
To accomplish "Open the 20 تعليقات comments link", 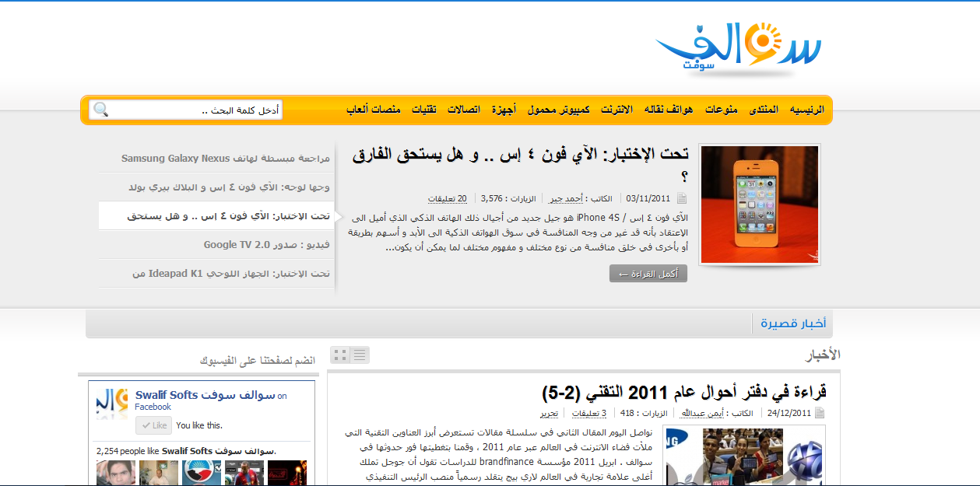I will tap(448, 198).
